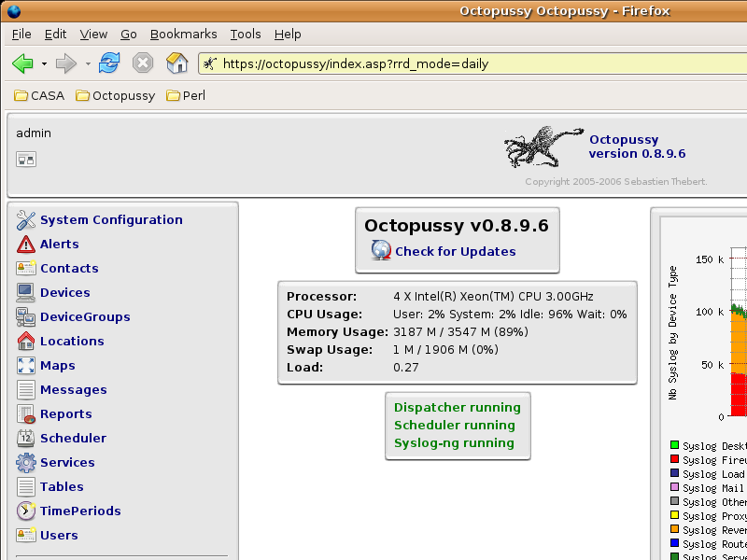
Task: Open the Forward history dropdown arrow
Action: [88, 63]
